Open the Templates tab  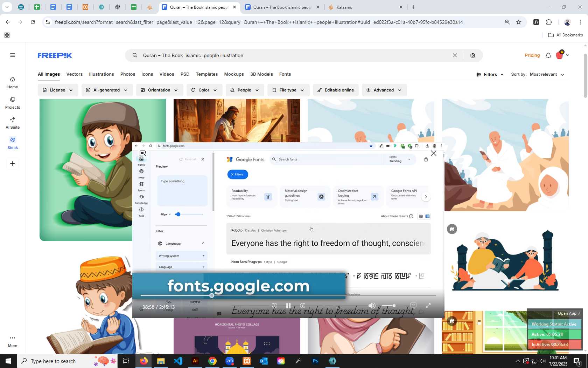(x=207, y=74)
